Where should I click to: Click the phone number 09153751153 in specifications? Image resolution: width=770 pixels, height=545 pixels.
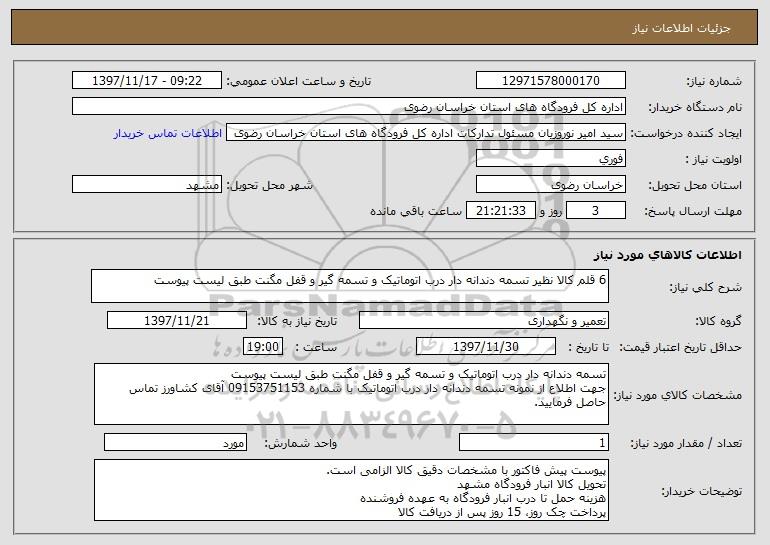point(267,388)
